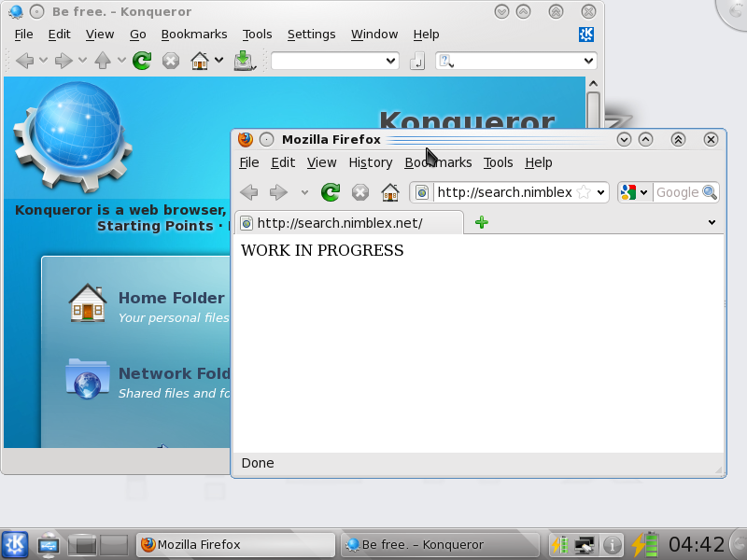Switch to second virtual desktop in pager

click(114, 545)
